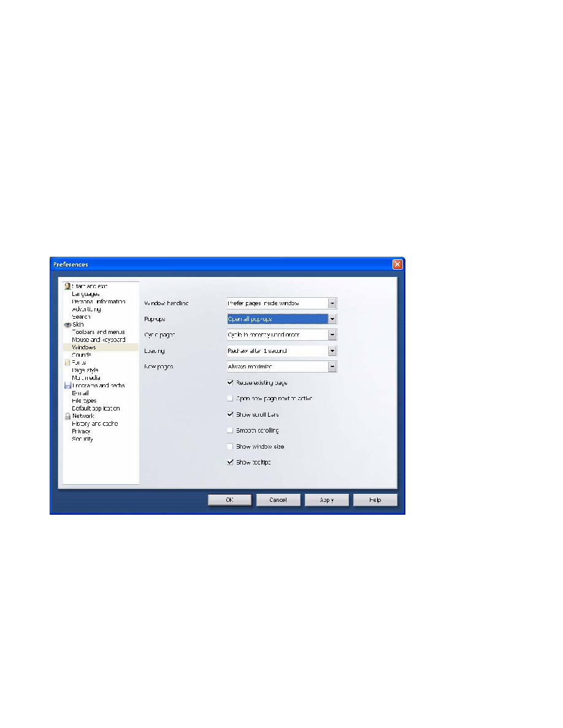Screen dimensions: 563x728
Task: Select the Default application category
Action: click(96, 408)
